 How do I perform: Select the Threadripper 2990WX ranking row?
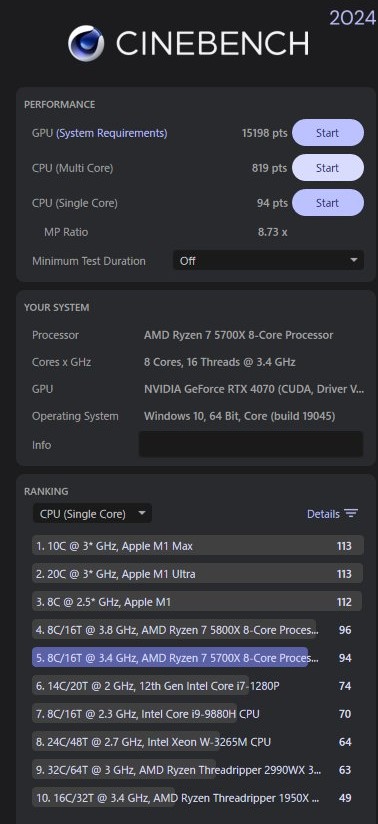click(198, 770)
